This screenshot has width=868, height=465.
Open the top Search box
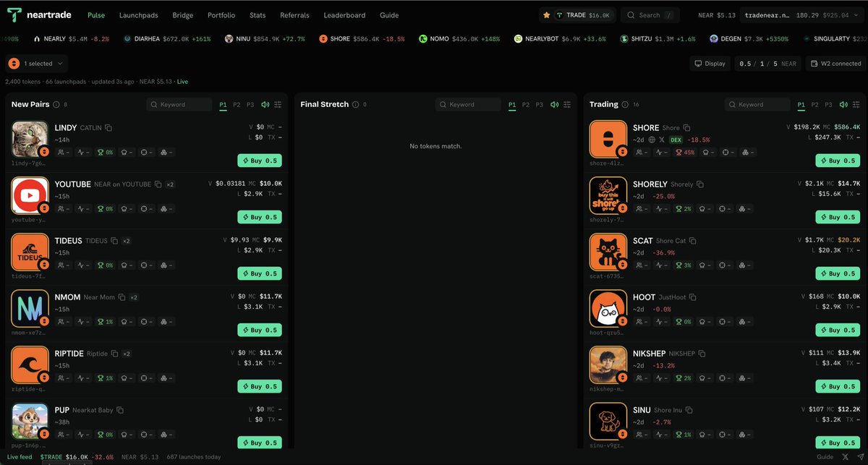[x=650, y=14]
